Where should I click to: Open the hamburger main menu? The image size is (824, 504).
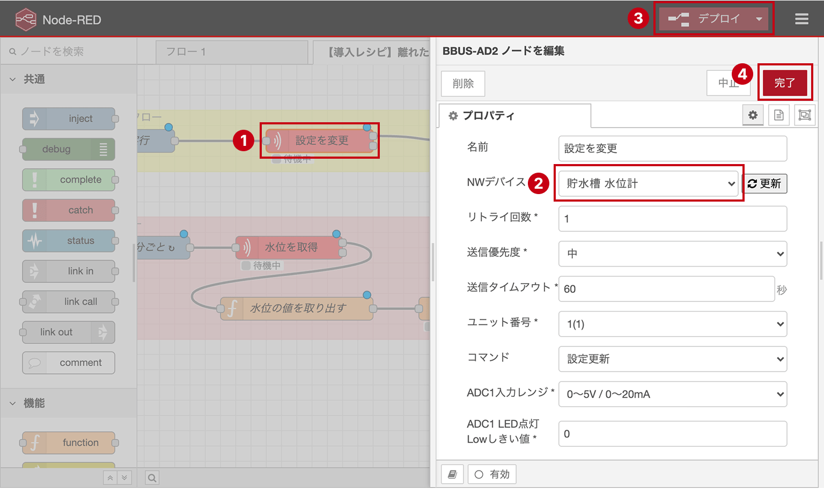[801, 19]
